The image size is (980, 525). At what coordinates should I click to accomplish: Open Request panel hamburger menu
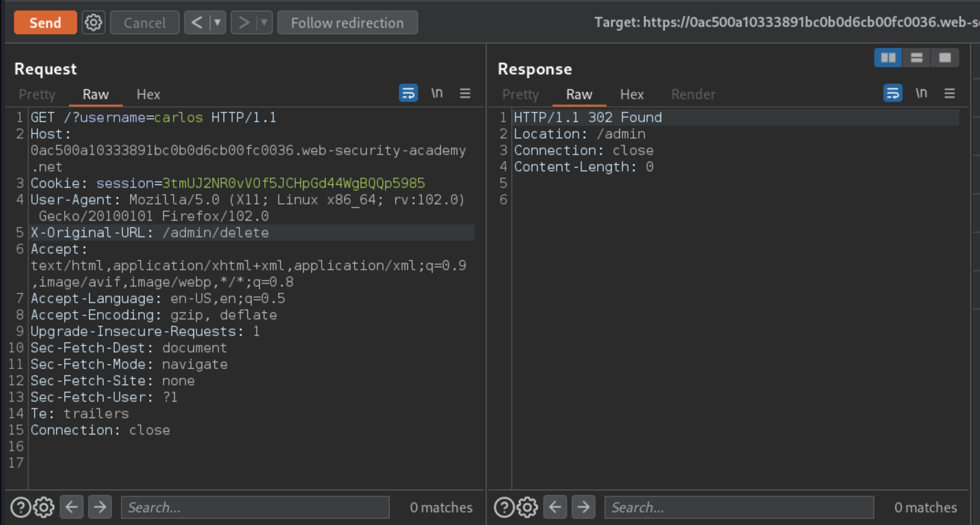click(465, 93)
